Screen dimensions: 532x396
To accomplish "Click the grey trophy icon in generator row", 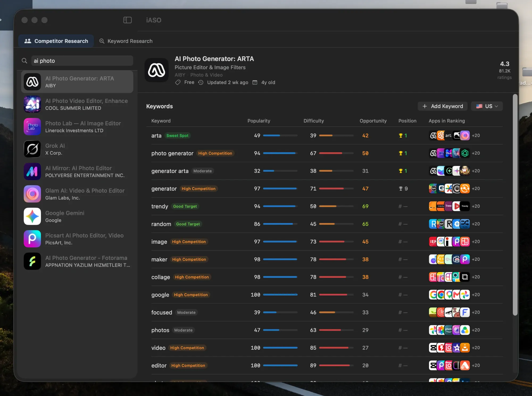I will [x=401, y=189].
